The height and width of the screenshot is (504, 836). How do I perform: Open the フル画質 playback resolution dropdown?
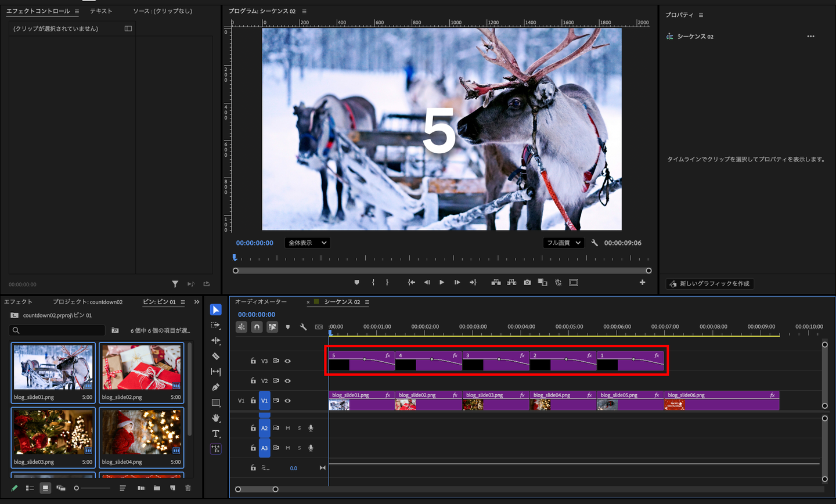point(563,243)
